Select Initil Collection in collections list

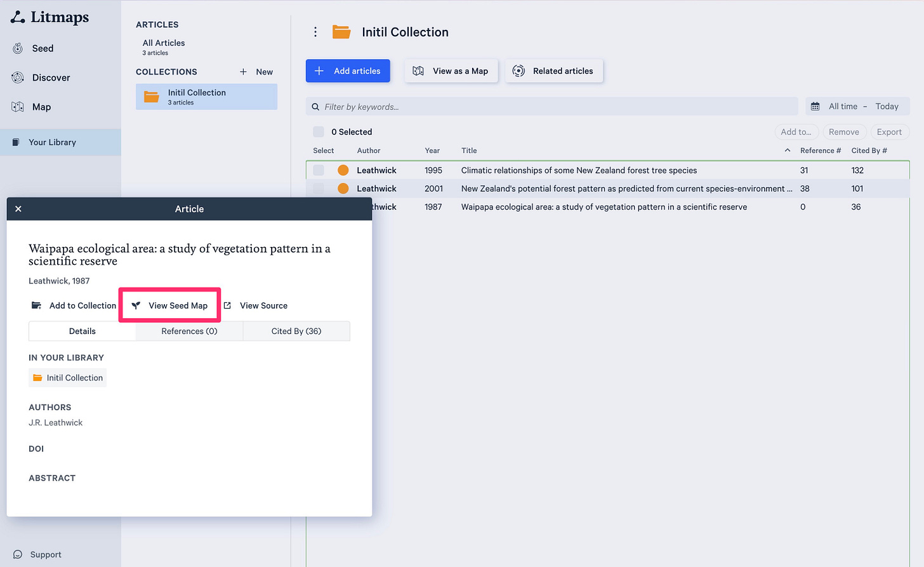206,97
